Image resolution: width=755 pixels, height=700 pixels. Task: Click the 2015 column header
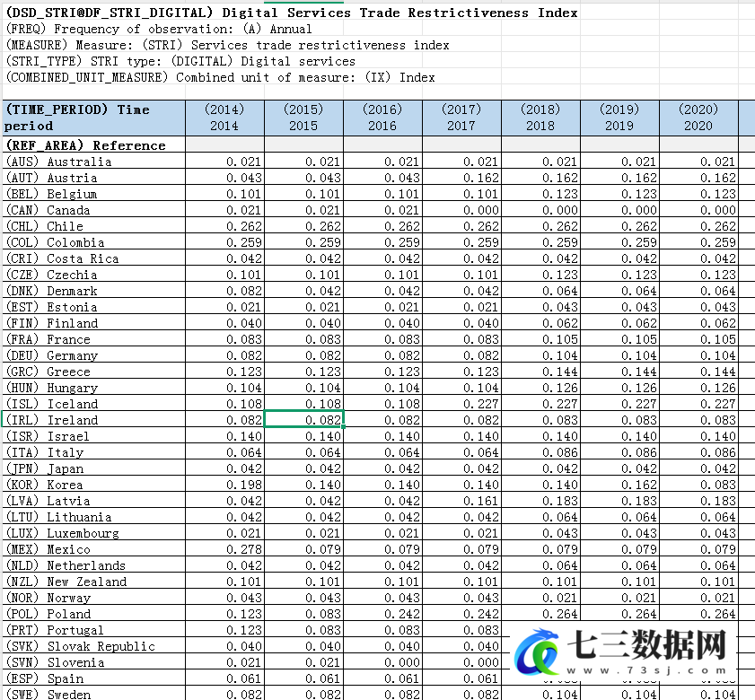303,118
